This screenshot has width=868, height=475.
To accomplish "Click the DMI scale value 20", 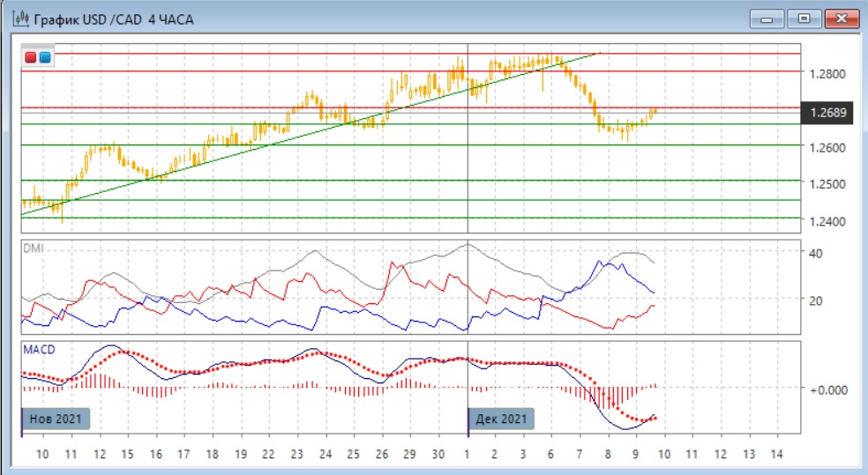I will (x=816, y=301).
